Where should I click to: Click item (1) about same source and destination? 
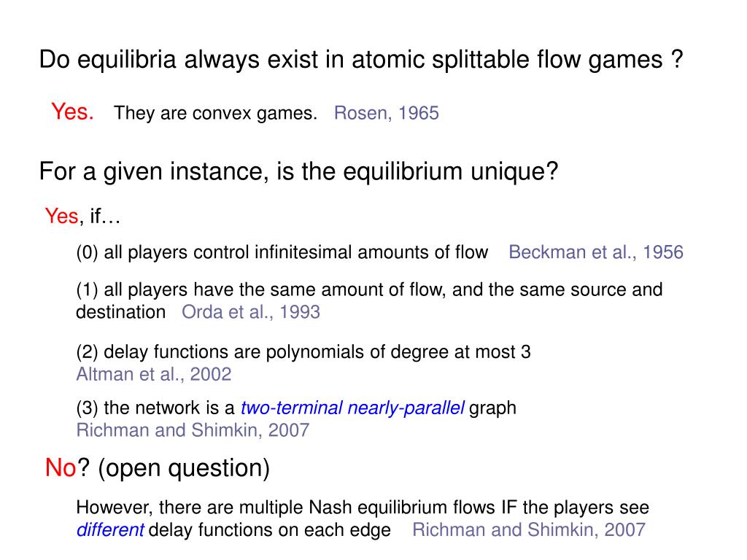tap(369, 301)
